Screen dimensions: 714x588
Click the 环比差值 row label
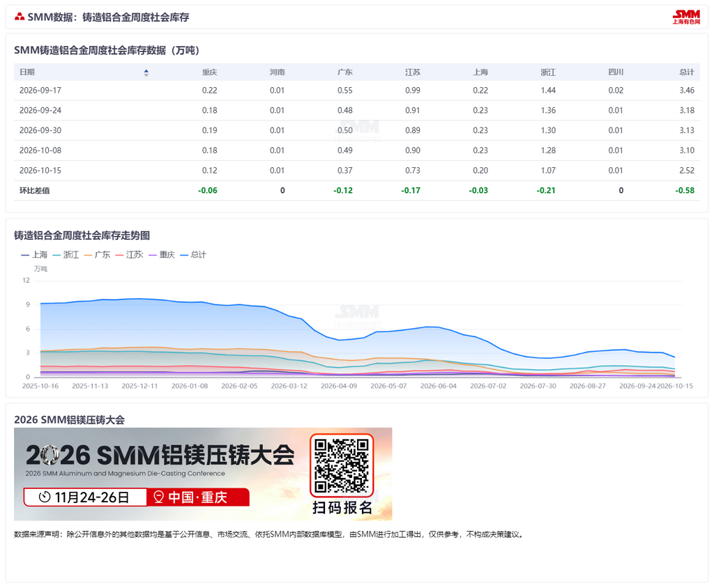(x=35, y=190)
